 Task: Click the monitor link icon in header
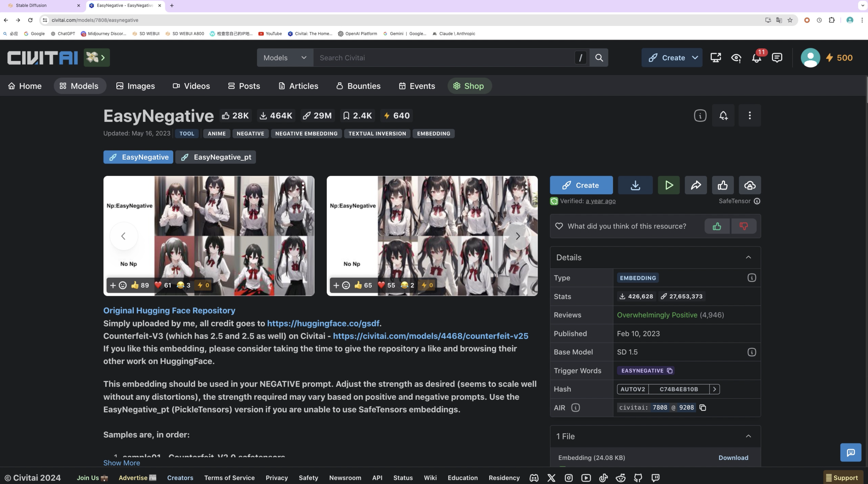pos(715,58)
